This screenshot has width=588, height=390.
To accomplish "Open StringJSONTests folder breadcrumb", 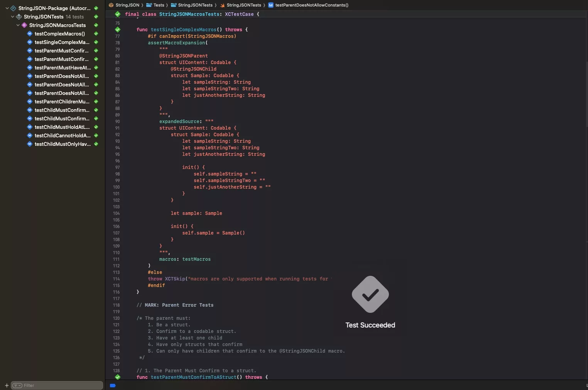I will coord(192,5).
